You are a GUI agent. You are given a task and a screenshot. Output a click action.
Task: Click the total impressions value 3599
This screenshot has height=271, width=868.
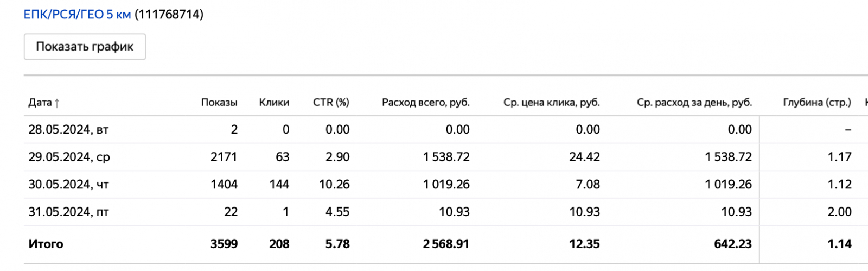point(224,244)
